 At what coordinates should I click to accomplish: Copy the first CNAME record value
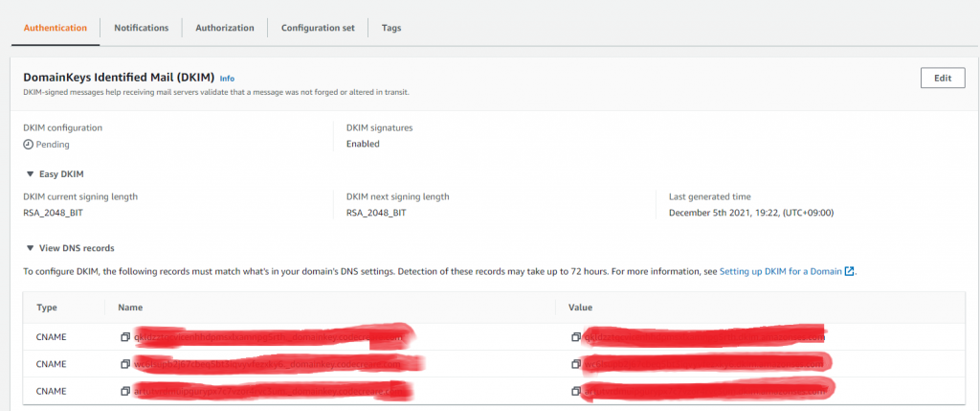click(575, 338)
